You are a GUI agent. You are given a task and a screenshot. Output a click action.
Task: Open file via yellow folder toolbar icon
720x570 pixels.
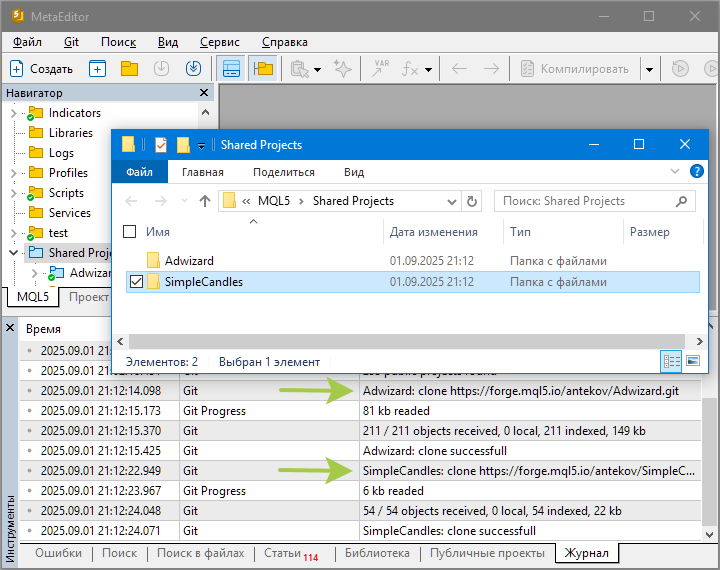point(129,69)
